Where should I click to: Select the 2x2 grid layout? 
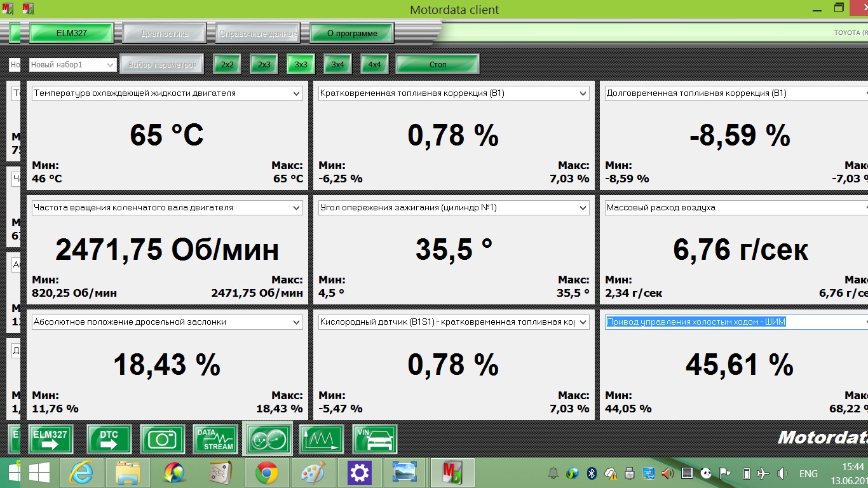point(227,64)
